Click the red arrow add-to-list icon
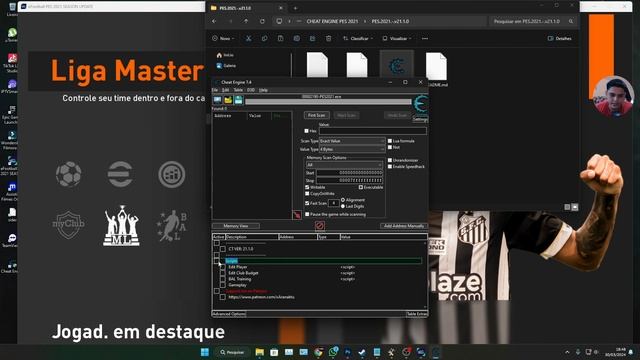 [x=297, y=215]
